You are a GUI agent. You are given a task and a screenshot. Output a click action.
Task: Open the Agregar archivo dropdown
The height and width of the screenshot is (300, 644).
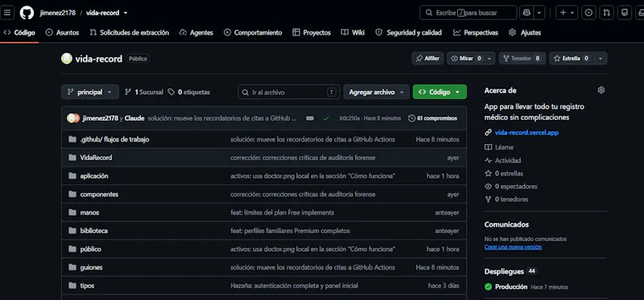coord(376,92)
